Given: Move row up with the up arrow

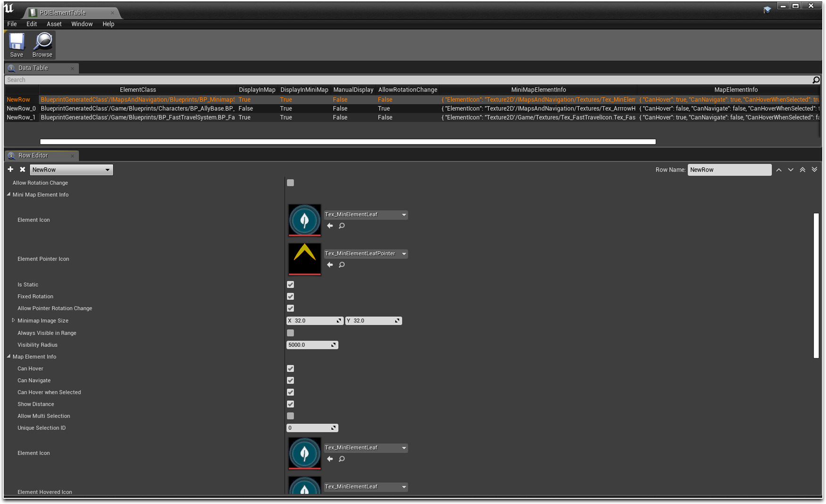Looking at the screenshot, I should (779, 170).
